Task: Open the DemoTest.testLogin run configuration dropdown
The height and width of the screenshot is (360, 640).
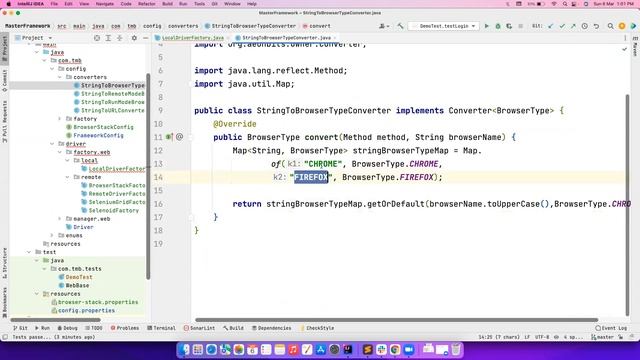Action: (x=443, y=26)
